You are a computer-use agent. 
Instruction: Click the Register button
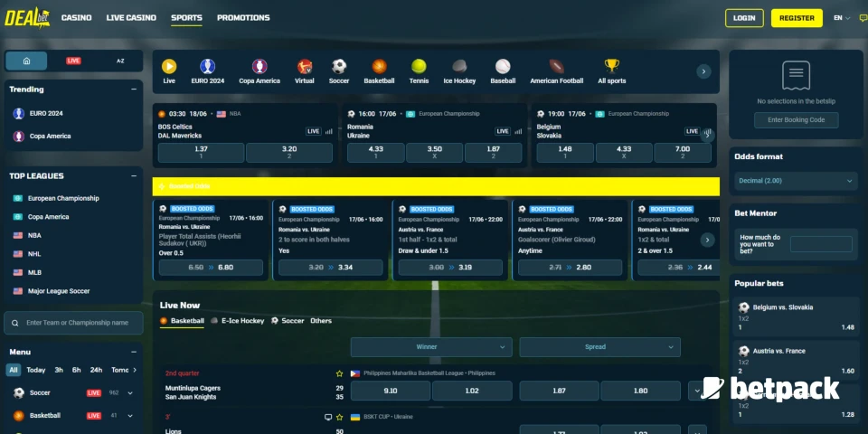(x=797, y=18)
